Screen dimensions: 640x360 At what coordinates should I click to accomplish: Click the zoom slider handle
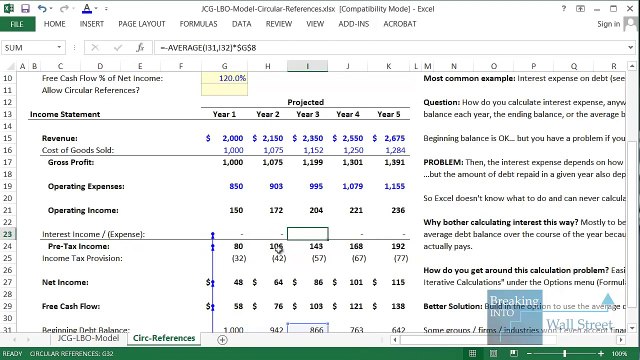[x=565, y=353]
